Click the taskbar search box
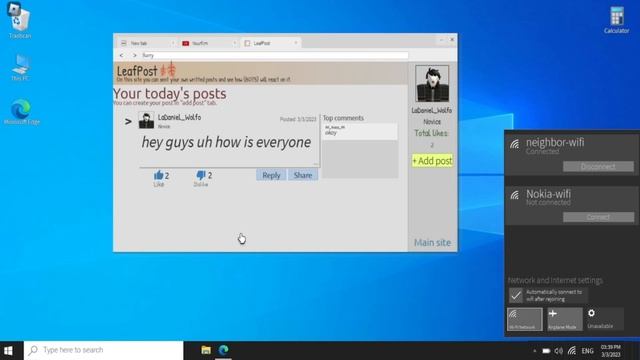This screenshot has width=640, height=360. click(104, 351)
